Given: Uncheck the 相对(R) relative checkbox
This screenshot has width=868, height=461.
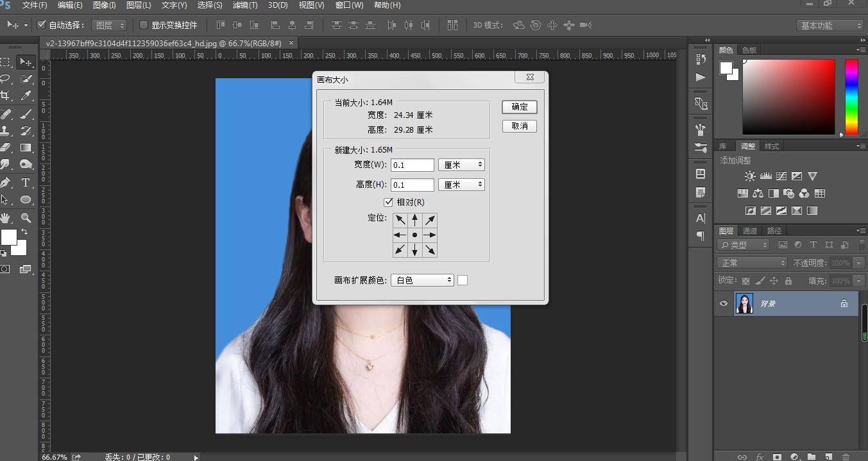Looking at the screenshot, I should (x=388, y=202).
